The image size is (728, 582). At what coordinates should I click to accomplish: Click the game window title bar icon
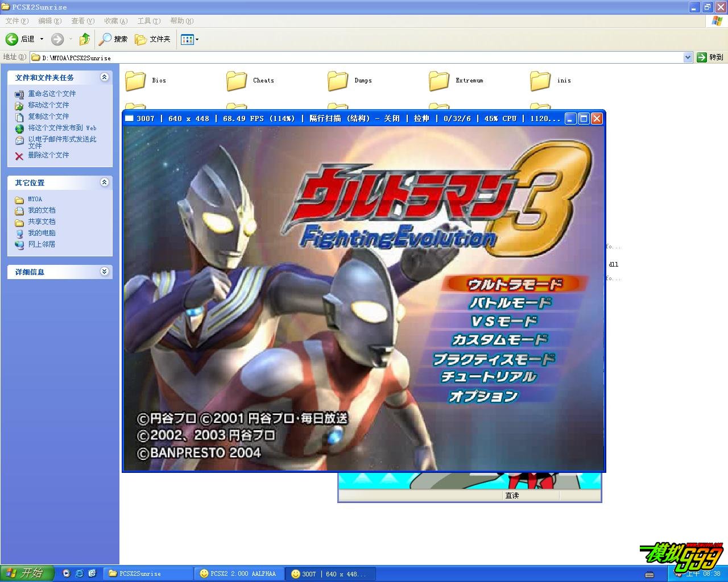[x=129, y=118]
